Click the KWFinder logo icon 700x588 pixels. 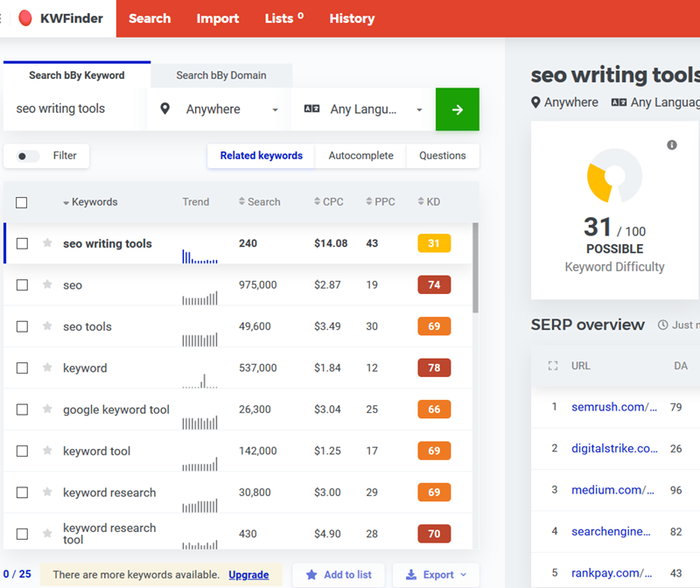pyautogui.click(x=25, y=18)
